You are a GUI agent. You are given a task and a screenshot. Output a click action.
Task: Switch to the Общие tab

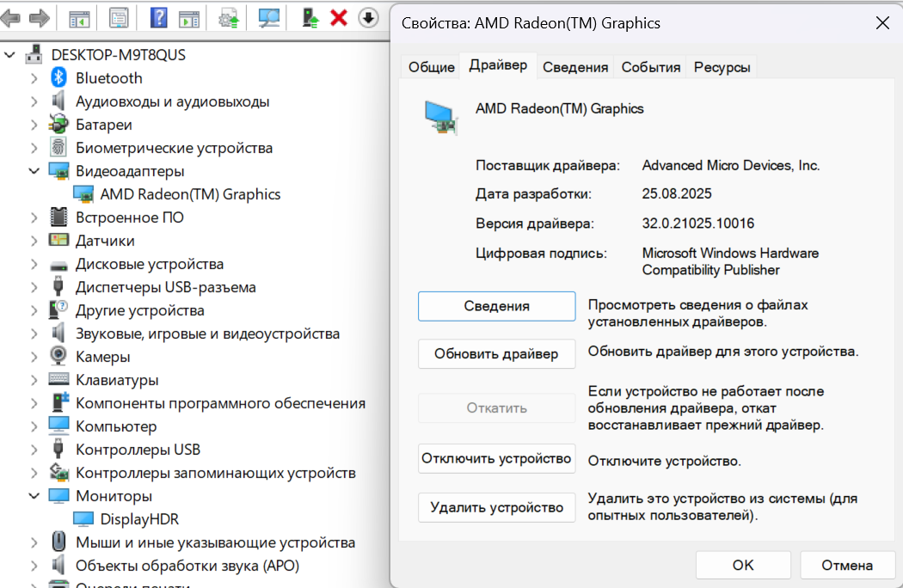click(432, 67)
